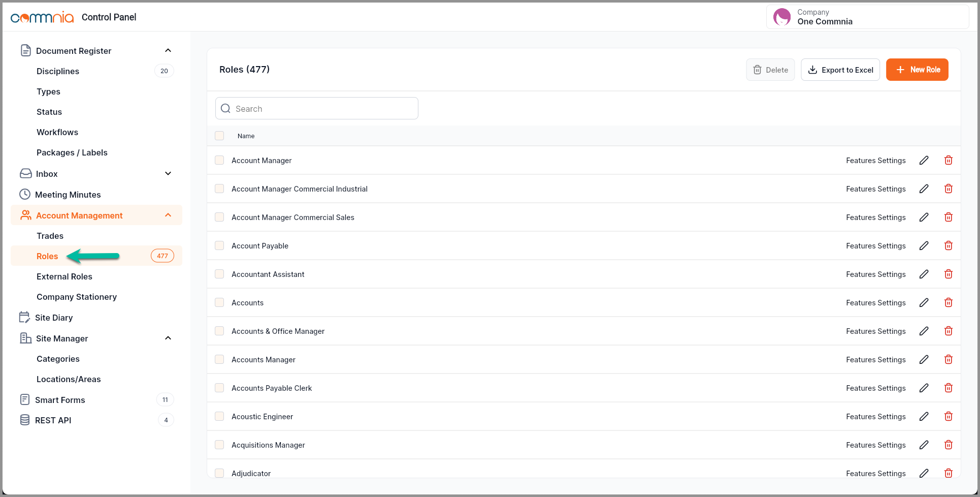Screen dimensions: 980x497
Task: Click edit pencil for Accounts Manager role
Action: tap(924, 360)
